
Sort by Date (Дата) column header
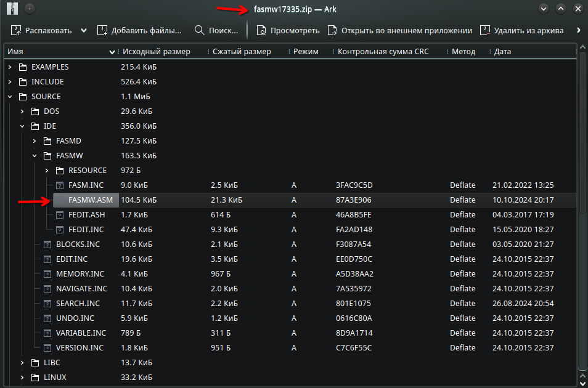tap(530, 52)
